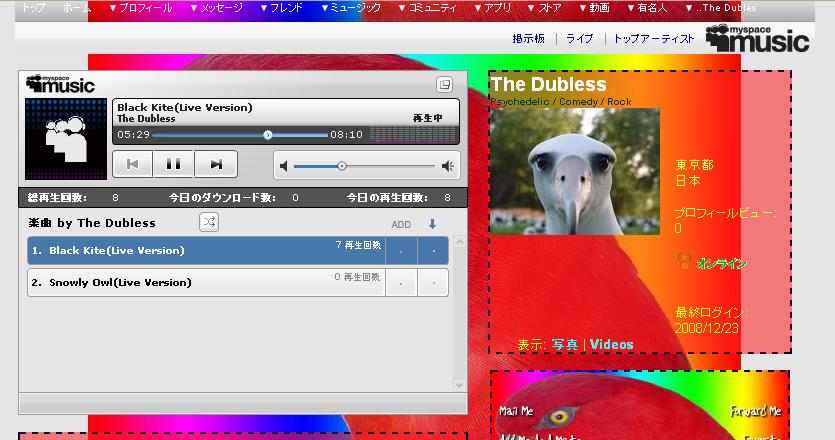Open the myspace music logo at page top
The image size is (835, 440).
(x=757, y=38)
